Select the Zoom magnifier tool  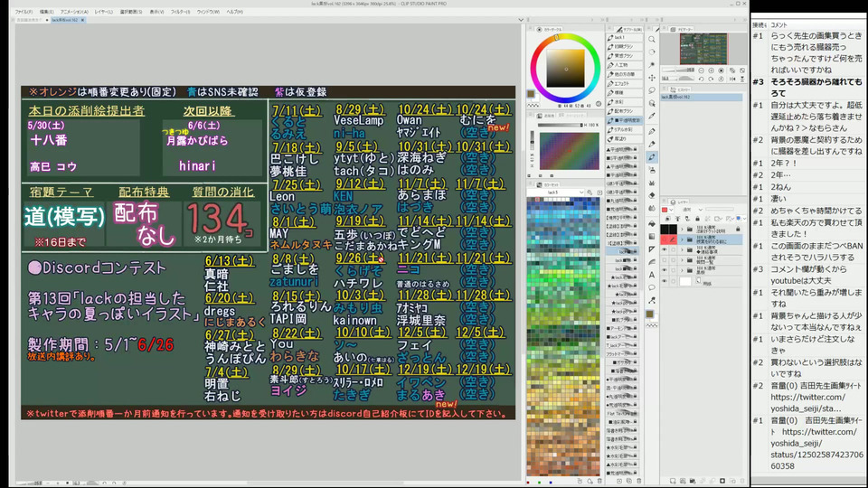pos(651,39)
